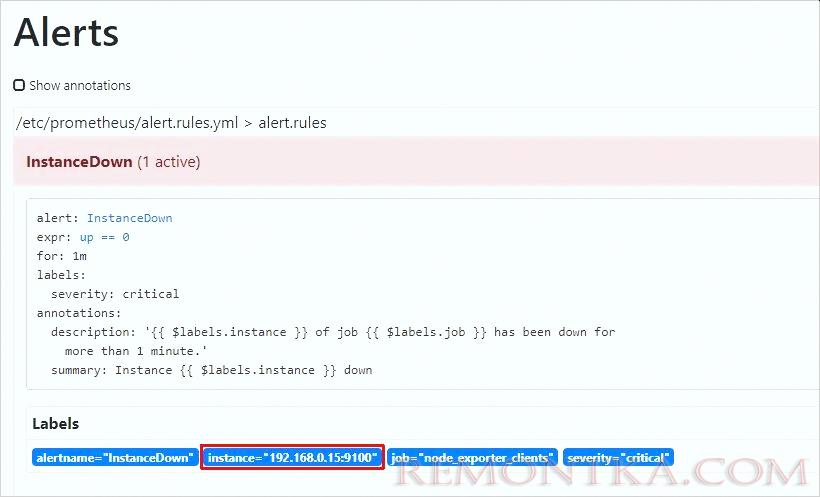Click the instance="192.168.0.15:9100" label badge
Screen dimensions: 820x497
click(292, 458)
